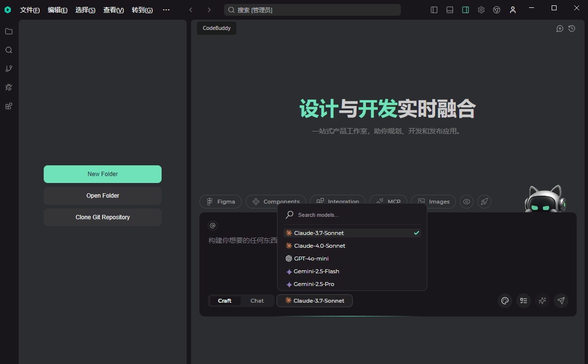Image resolution: width=588 pixels, height=364 pixels.
Task: Open settings gear in title bar
Action: (481, 10)
